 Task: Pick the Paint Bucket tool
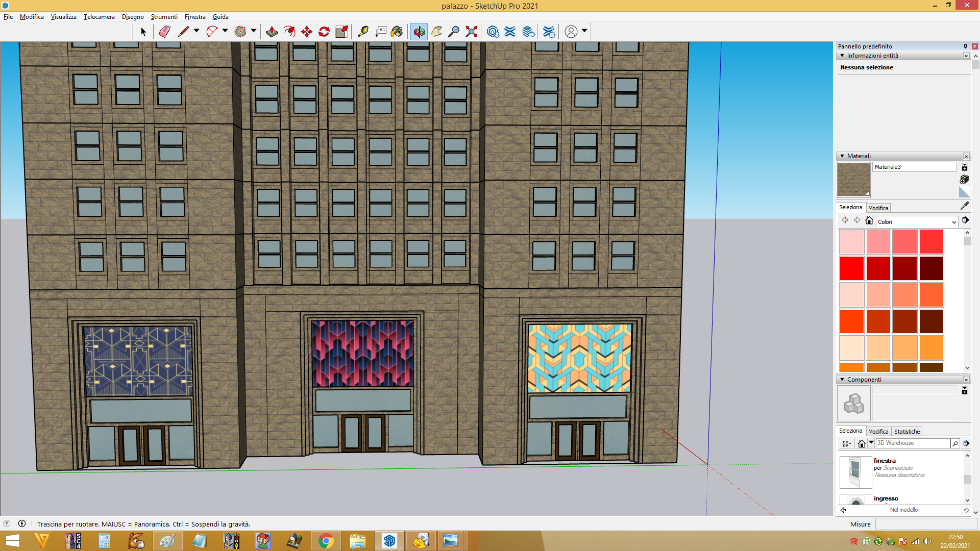tap(397, 32)
